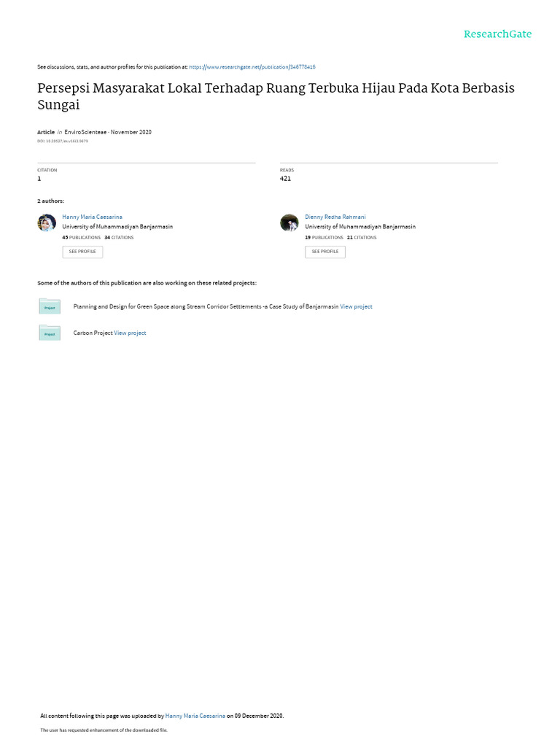
Task: Click the citation count number 1
Action: [x=39, y=179]
